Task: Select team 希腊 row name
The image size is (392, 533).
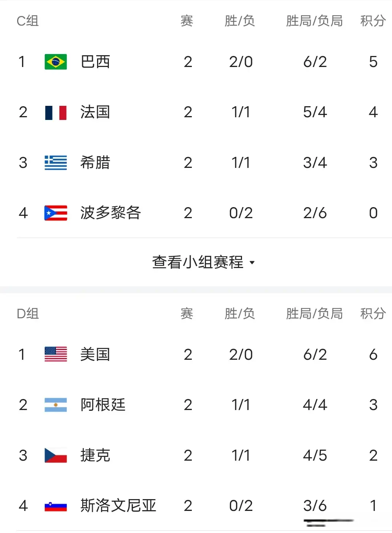Action: point(95,163)
